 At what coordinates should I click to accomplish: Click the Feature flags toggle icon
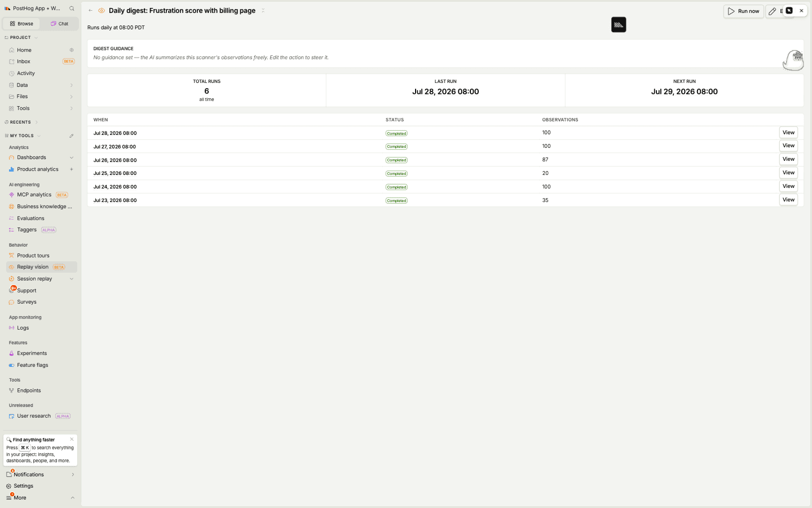tap(11, 365)
